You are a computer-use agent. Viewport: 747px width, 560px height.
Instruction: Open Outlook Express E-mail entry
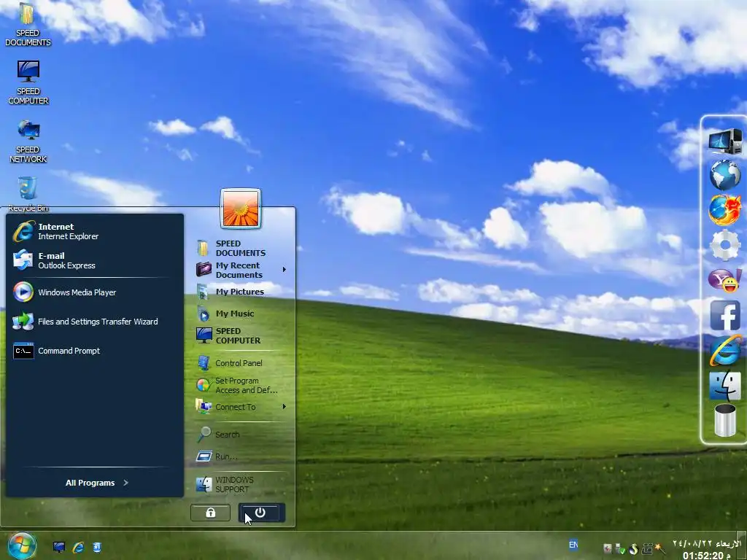[x=94, y=260]
